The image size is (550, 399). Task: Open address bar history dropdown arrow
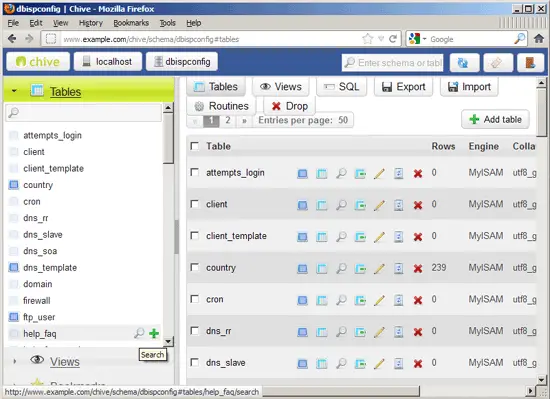pyautogui.click(x=381, y=39)
